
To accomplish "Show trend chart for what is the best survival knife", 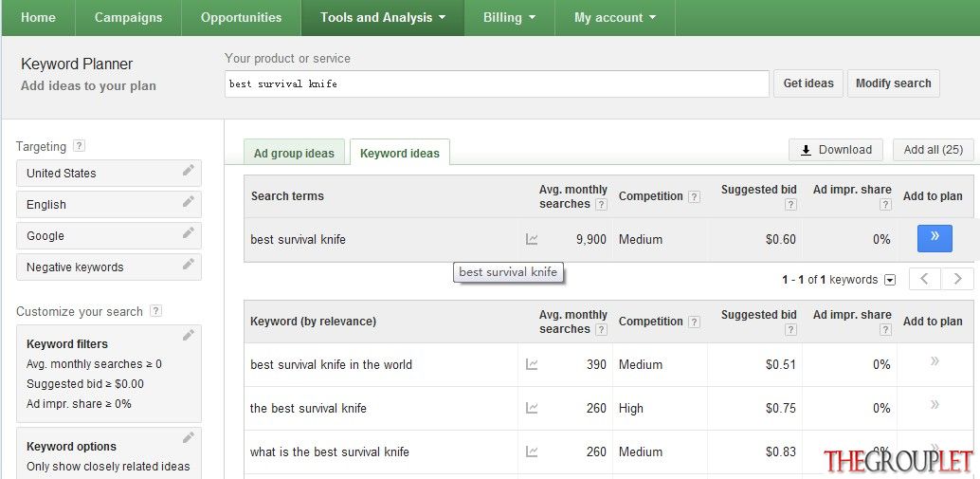I will (x=532, y=451).
